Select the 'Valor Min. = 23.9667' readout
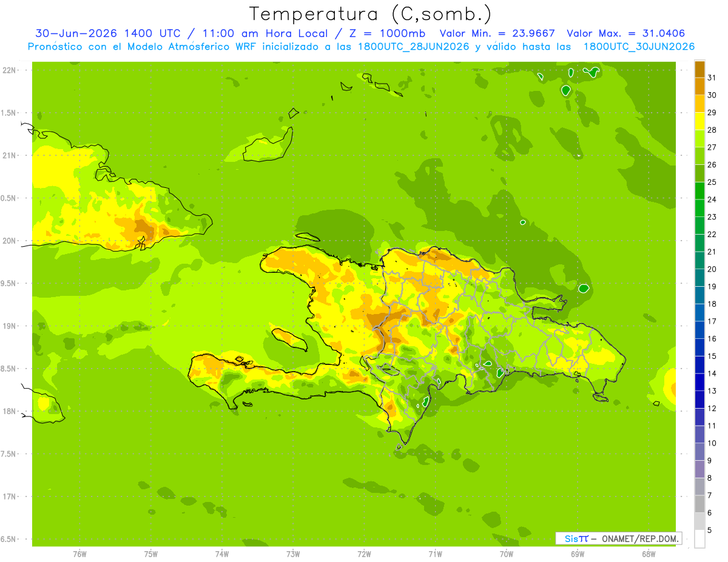Viewport: 728px width, 562px height. click(497, 33)
